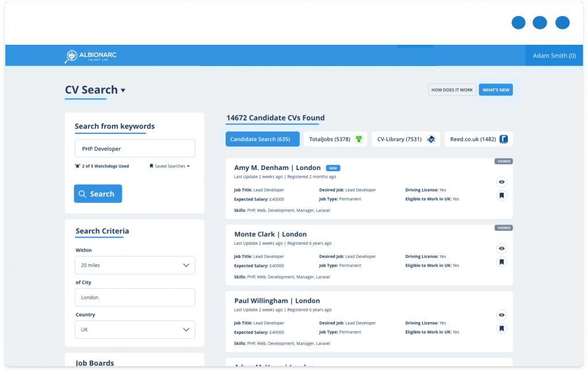Bookmark Amy M. Denham's CV
Viewport: 588px width, 371px height.
pos(501,195)
